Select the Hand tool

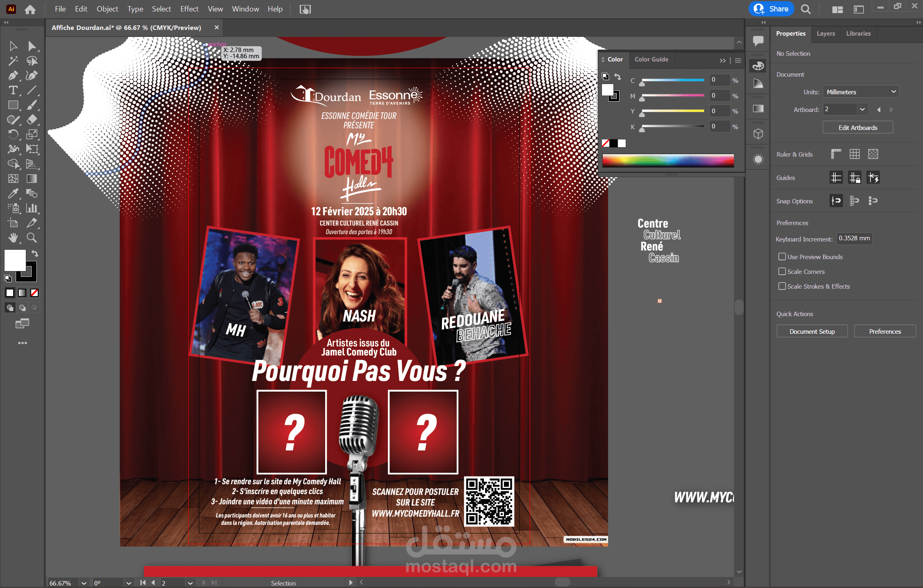(x=13, y=238)
